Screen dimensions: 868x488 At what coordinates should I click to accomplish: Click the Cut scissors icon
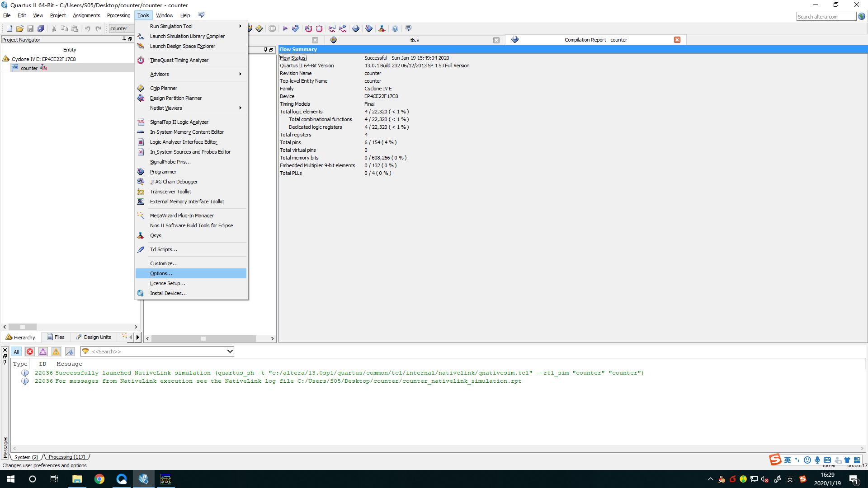click(x=54, y=28)
